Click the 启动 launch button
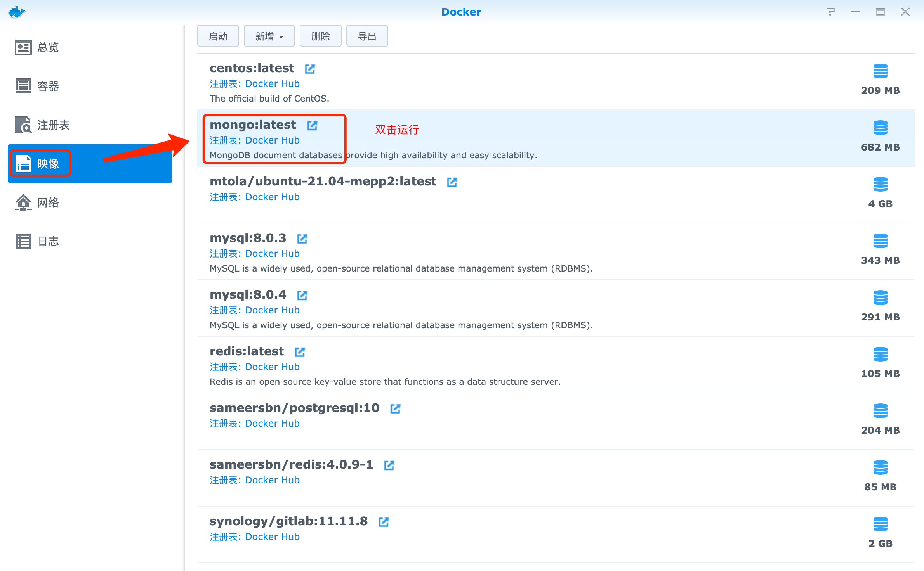Viewport: 924px width, 571px height. (x=218, y=36)
